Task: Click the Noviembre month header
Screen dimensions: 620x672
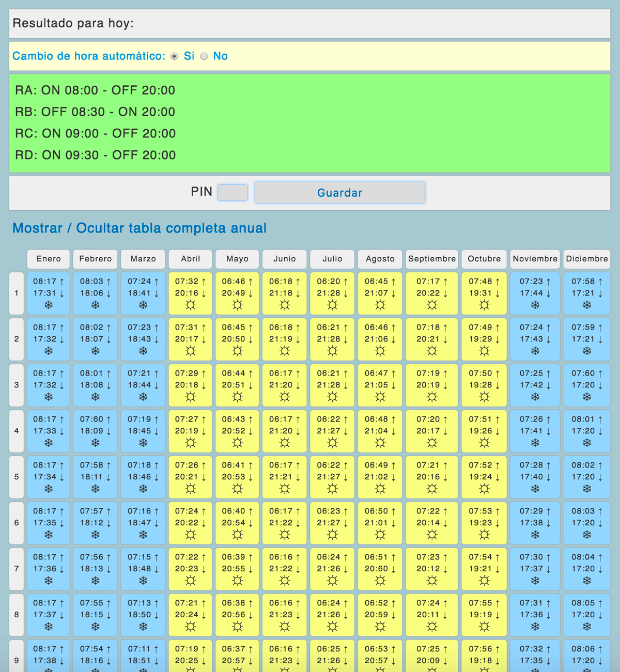Action: tap(535, 259)
